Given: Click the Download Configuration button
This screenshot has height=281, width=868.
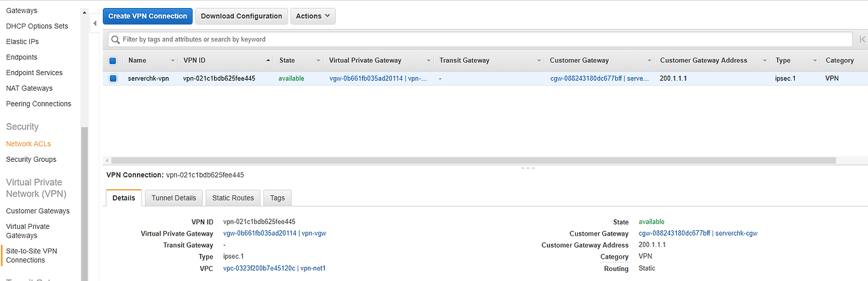Looking at the screenshot, I should pyautogui.click(x=241, y=16).
